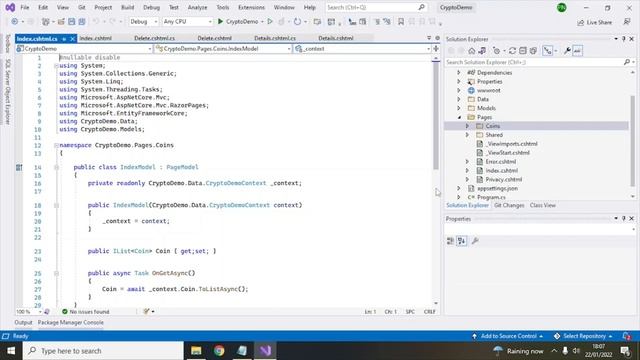Click the Comment selected lines icon
Screen dimensions: 640x360
pyautogui.click(x=377, y=22)
